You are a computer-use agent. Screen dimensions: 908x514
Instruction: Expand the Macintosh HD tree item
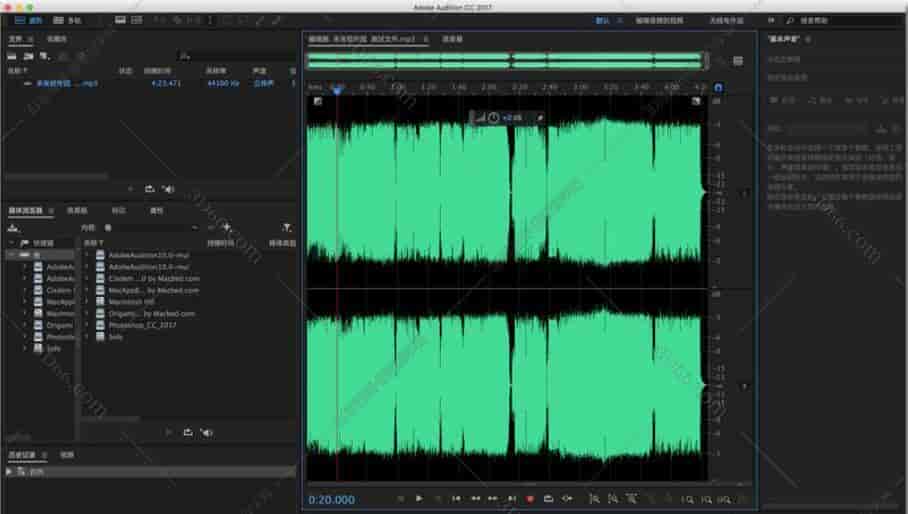[87, 301]
